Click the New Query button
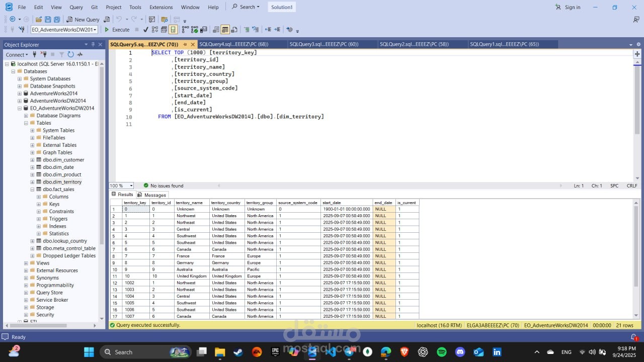This screenshot has height=362, width=644. 83,20
